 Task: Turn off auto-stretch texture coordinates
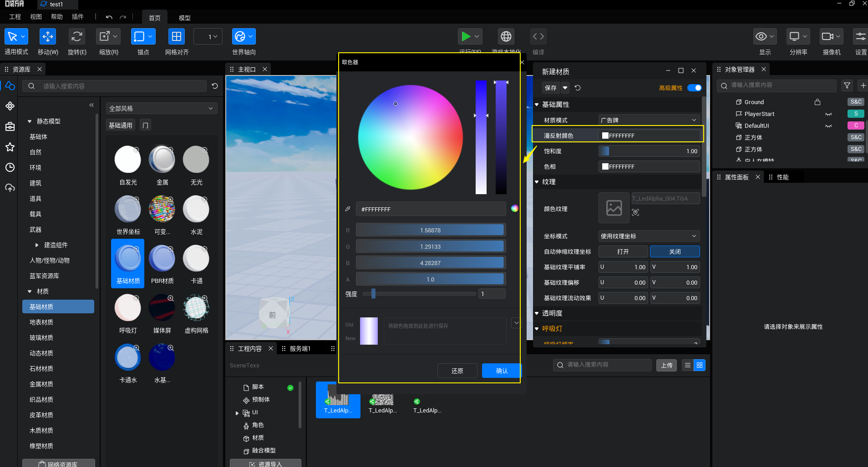675,251
